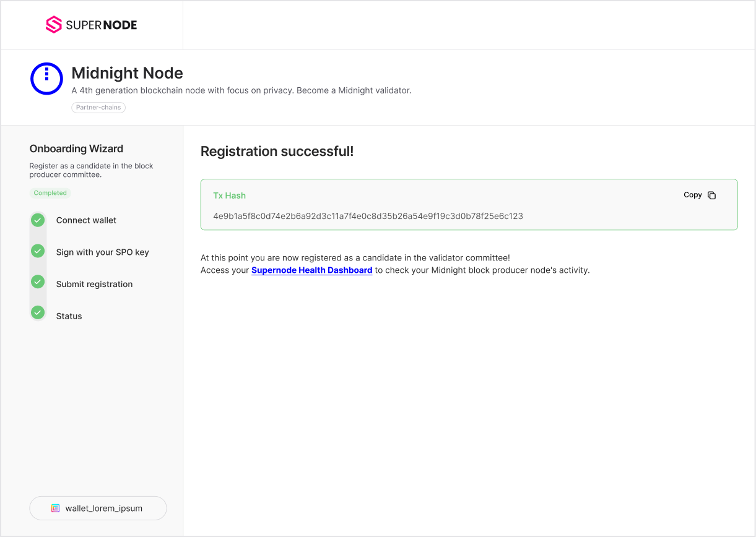
Task: Click the pink SuperNode logo icon
Action: point(54,25)
